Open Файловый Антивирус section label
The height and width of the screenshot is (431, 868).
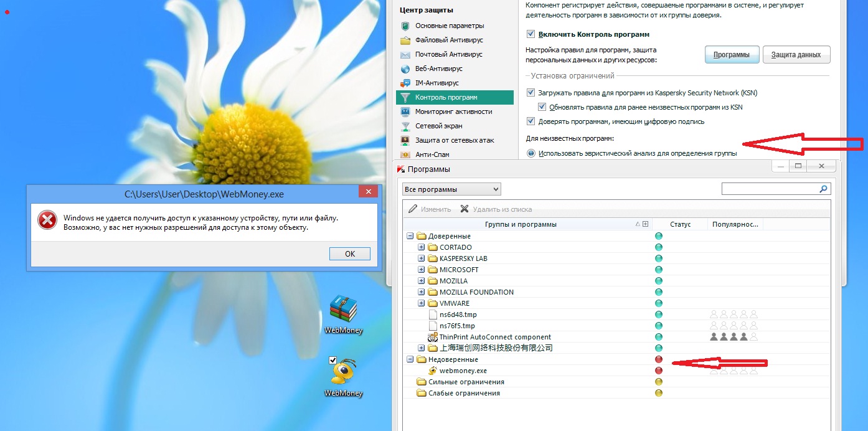tap(449, 40)
